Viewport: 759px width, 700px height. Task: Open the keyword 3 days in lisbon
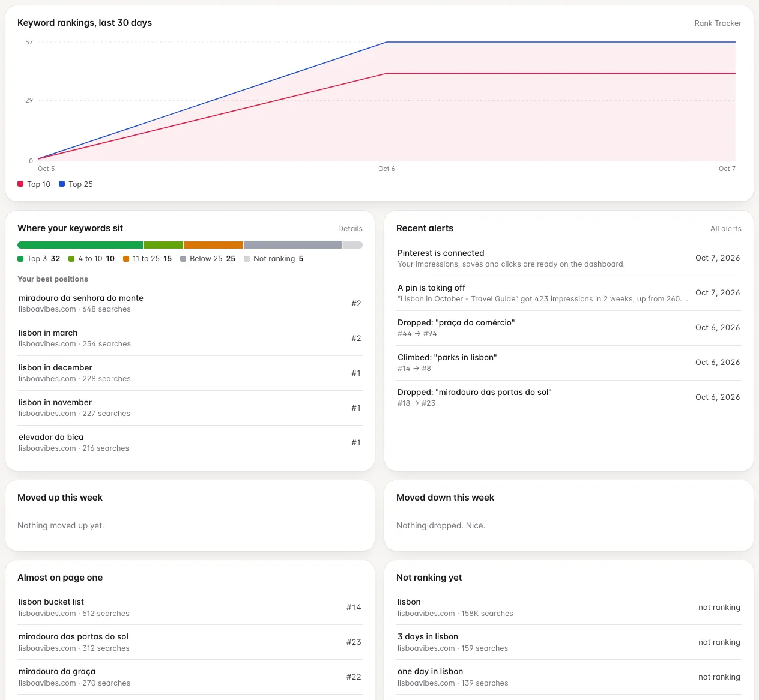569,642
